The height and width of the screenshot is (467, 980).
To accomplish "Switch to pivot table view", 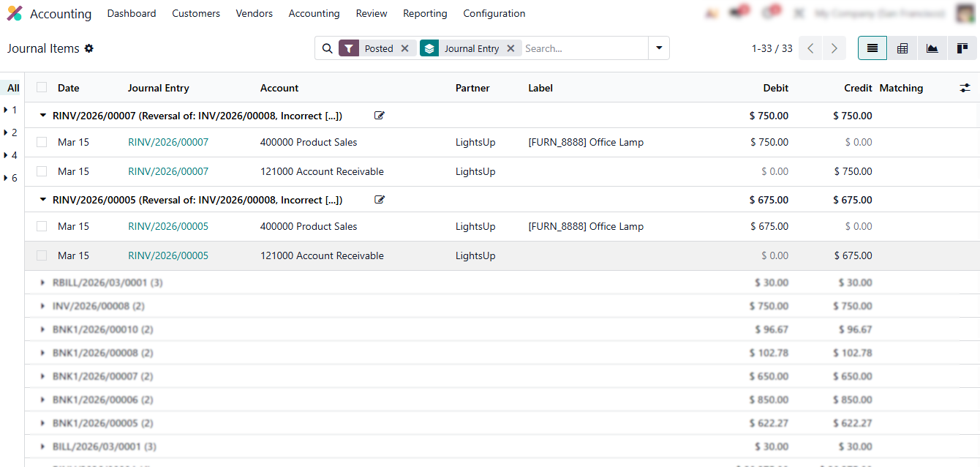I will (902, 48).
